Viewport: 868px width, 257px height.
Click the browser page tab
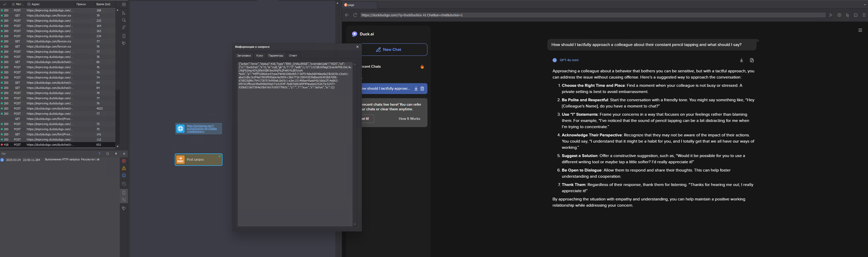click(360, 5)
